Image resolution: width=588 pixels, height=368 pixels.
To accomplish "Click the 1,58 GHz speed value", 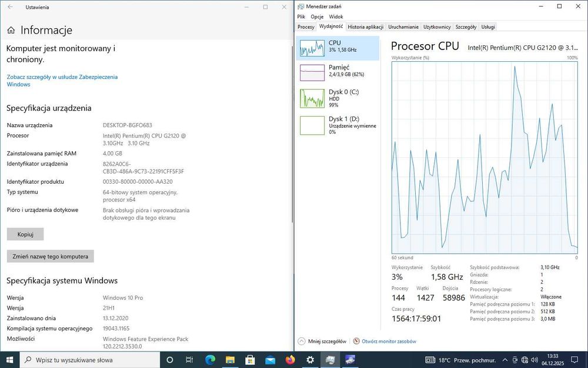I will [447, 277].
